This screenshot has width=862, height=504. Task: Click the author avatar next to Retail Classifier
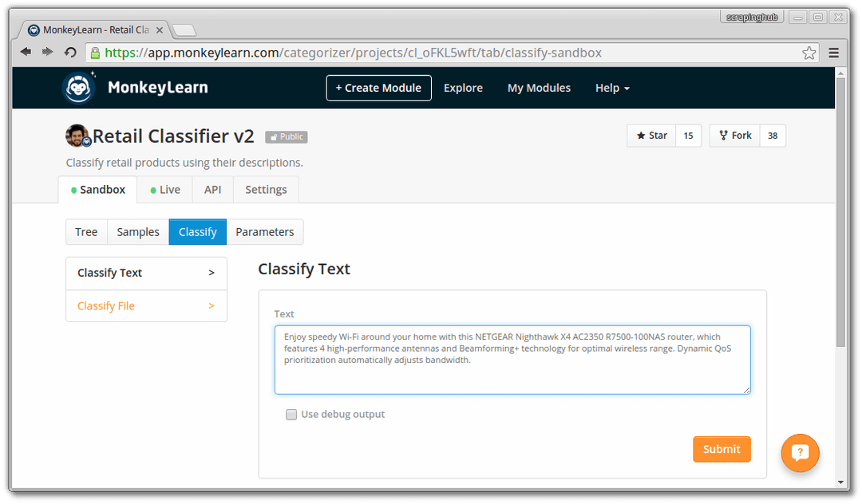click(x=77, y=136)
